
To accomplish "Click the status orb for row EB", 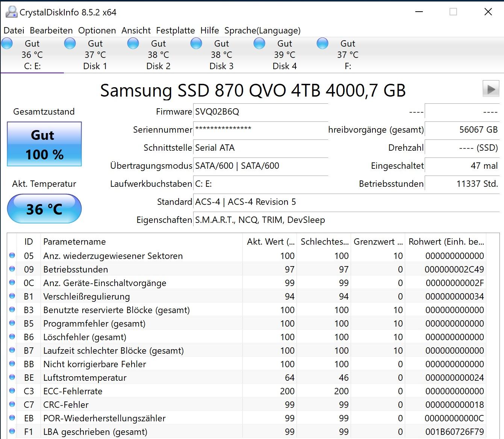I will tap(12, 418).
